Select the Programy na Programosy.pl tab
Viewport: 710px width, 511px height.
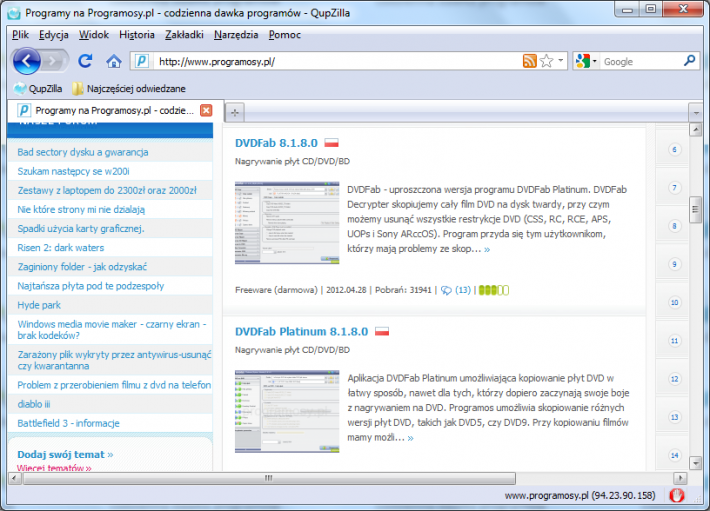click(x=115, y=110)
